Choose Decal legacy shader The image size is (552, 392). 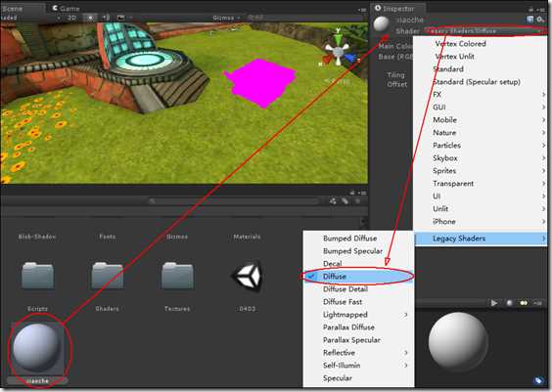[x=358, y=263]
